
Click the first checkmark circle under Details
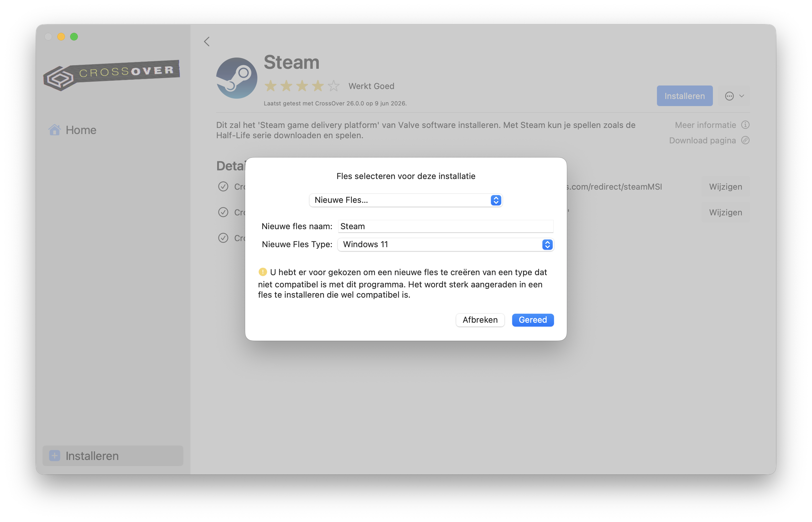223,186
